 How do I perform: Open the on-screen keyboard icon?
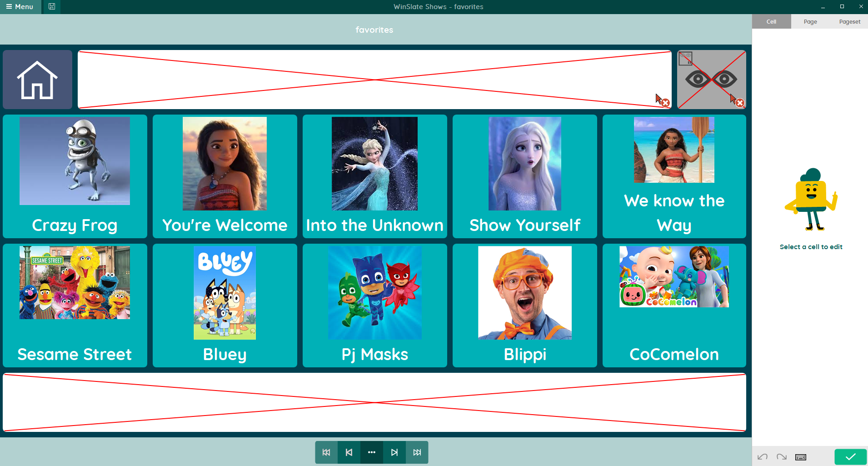pos(801,457)
